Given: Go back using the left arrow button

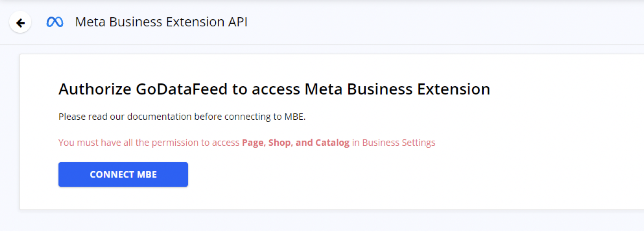Looking at the screenshot, I should tap(20, 22).
